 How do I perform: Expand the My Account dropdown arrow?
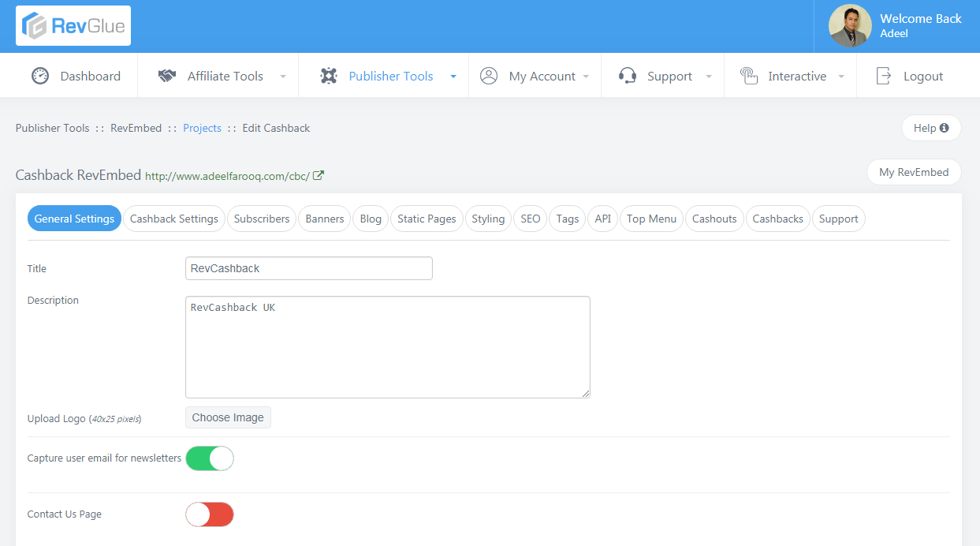(x=586, y=77)
